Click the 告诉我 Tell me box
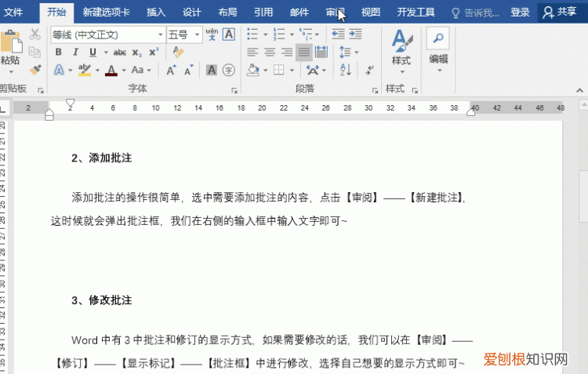Viewport: 588px width, 374px height. 476,13
